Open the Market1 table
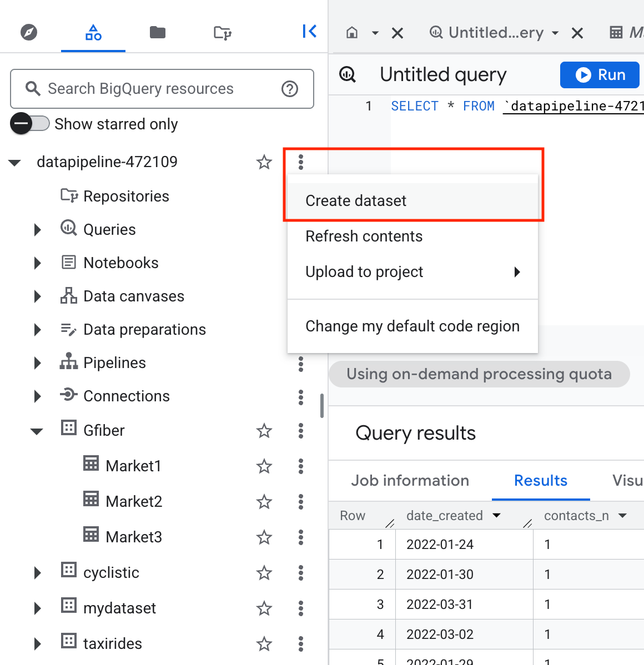644x665 pixels. 134,466
